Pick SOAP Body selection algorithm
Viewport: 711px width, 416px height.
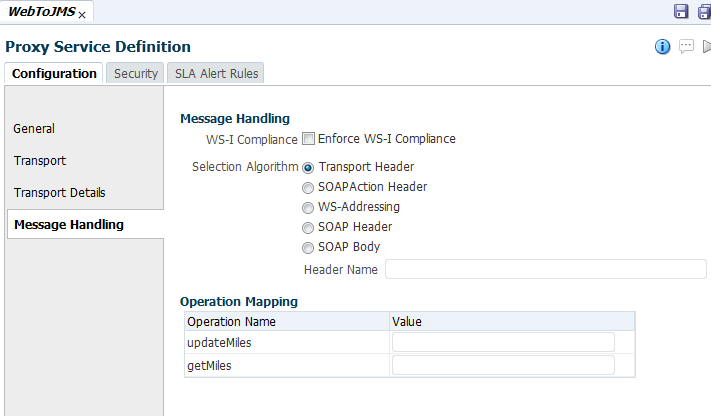(x=308, y=247)
